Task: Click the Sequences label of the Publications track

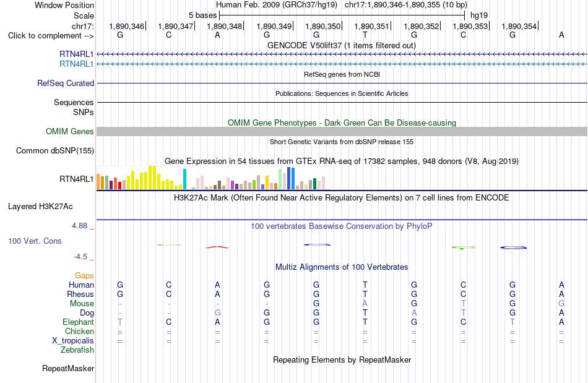Action: point(74,102)
